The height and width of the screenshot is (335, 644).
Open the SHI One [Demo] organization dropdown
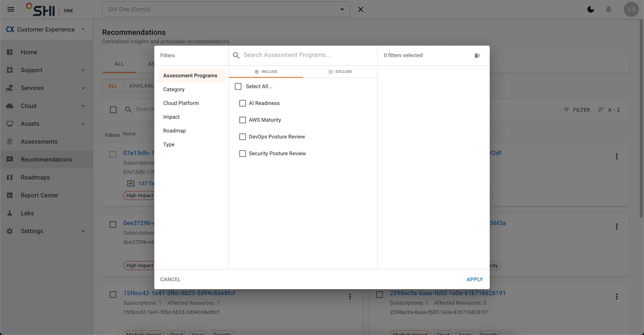pyautogui.click(x=342, y=10)
